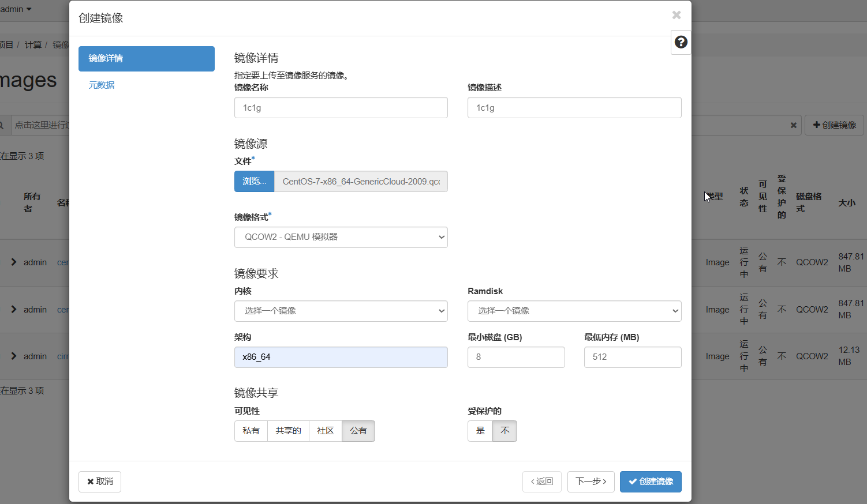The image size is (867, 504).
Task: Open the Ramdisk image dropdown
Action: 574,311
